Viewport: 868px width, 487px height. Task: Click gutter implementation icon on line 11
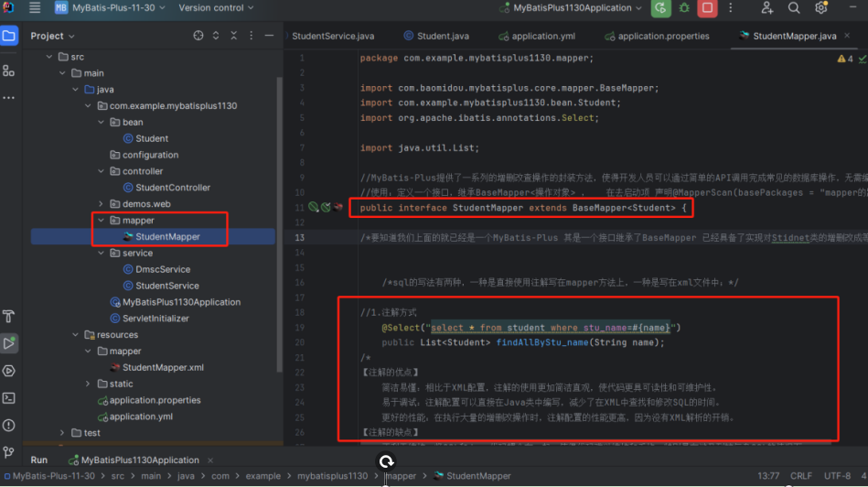314,207
